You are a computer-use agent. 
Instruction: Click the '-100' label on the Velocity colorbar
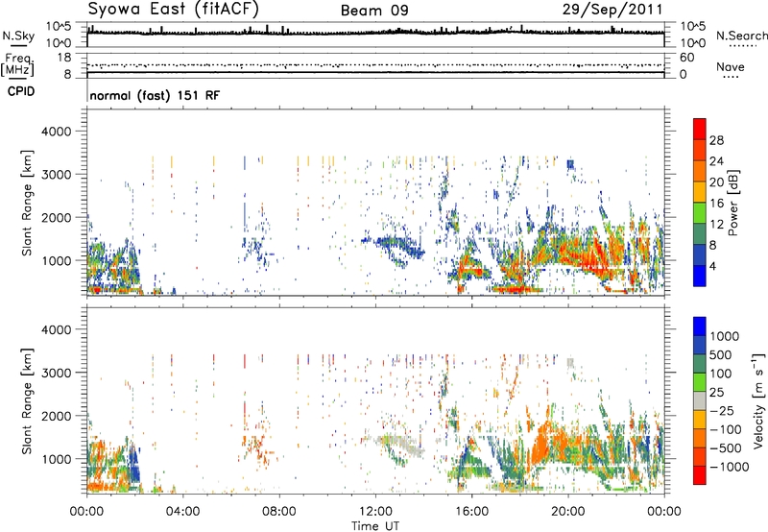726,429
